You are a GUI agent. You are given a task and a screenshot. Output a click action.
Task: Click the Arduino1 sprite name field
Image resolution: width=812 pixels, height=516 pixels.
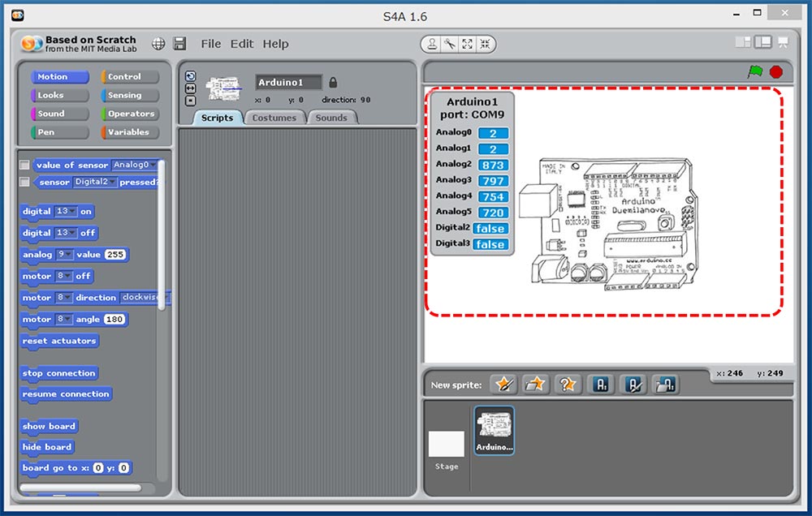[288, 82]
